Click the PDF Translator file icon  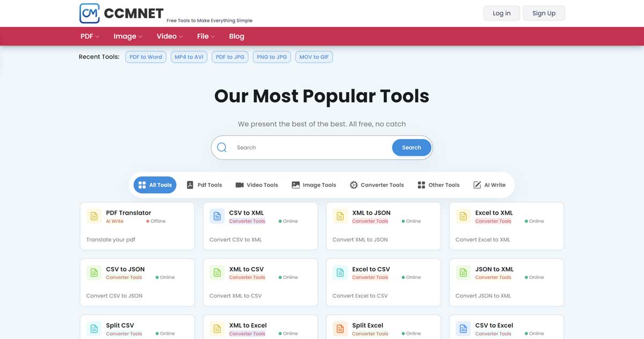click(x=94, y=216)
